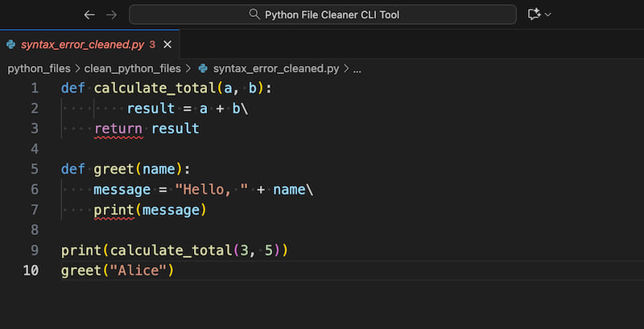Expand the breadcrumb ellipsis symbols
The width and height of the screenshot is (644, 329).
(x=357, y=69)
